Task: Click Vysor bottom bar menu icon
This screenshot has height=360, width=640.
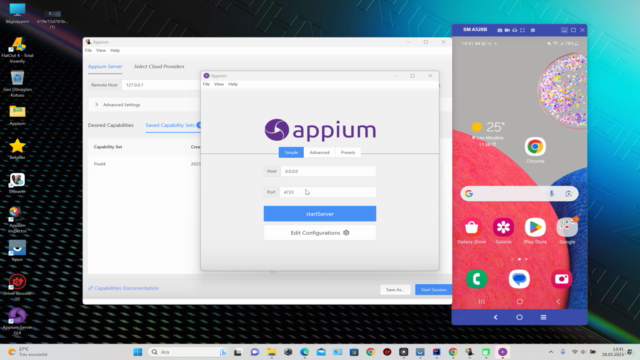Action: click(543, 317)
